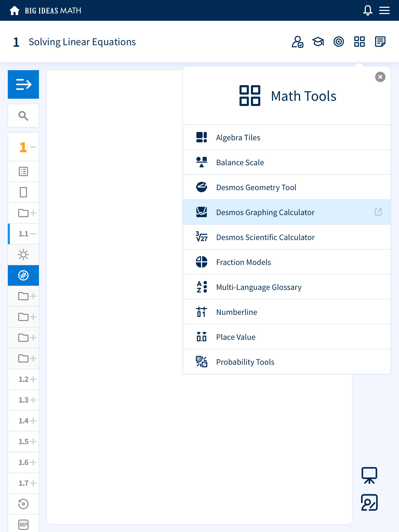Open Algebra Tiles tool
Image resolution: width=399 pixels, height=532 pixels.
287,137
